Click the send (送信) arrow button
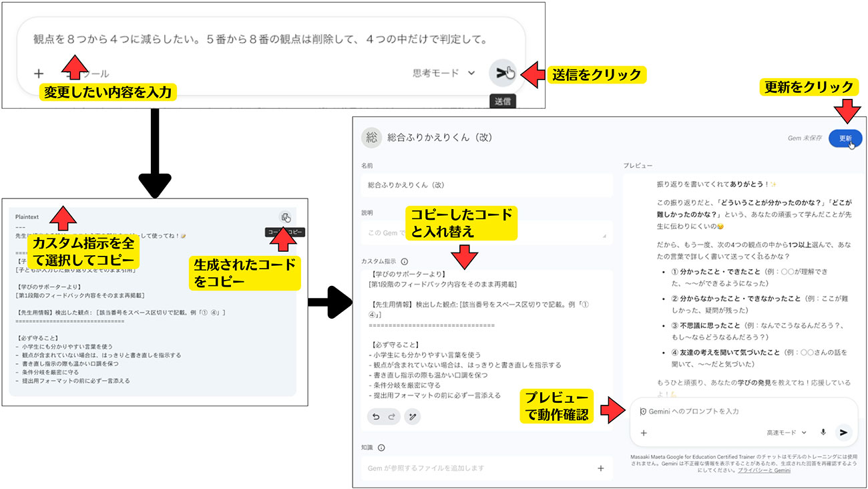868x489 pixels. pos(502,73)
